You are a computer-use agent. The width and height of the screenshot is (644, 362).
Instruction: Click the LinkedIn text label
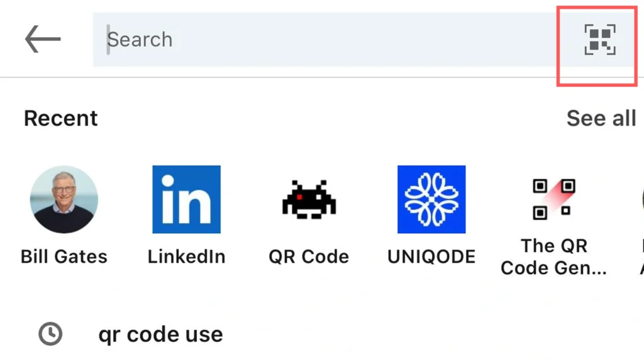[186, 256]
